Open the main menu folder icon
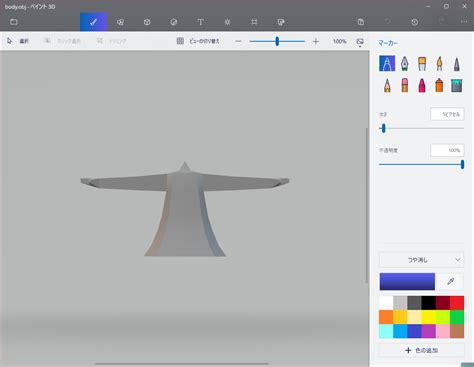 point(14,22)
